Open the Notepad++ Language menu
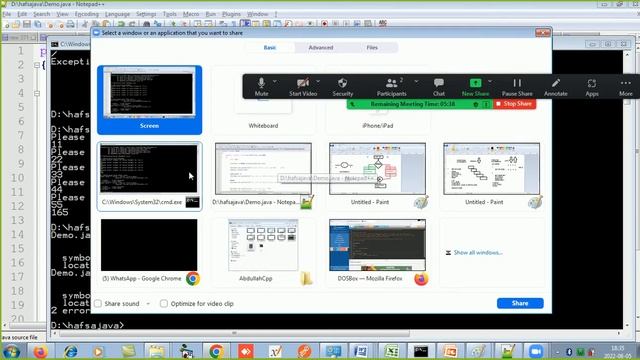Screen dimensions: 640x360 tap(117, 14)
